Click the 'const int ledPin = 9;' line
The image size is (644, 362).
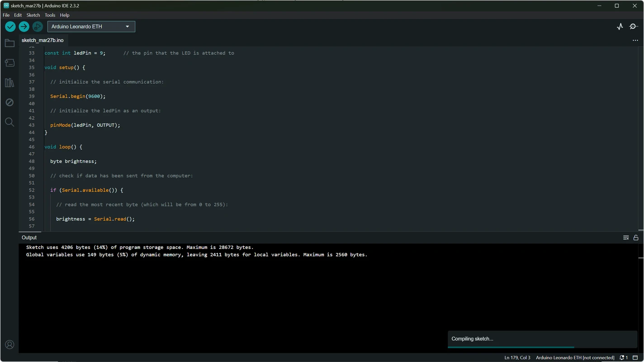[75, 53]
